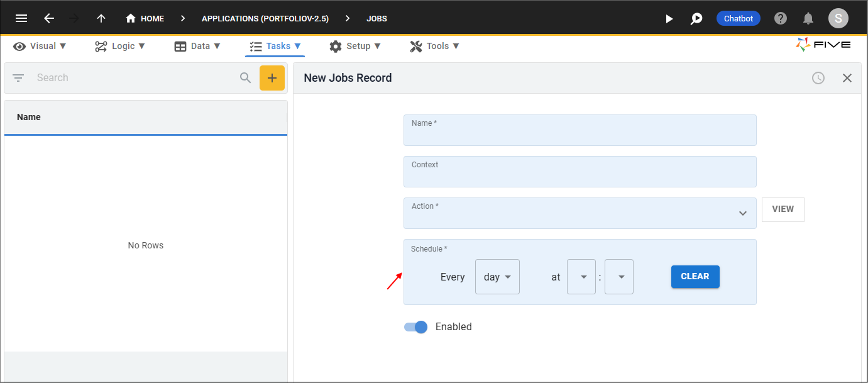The height and width of the screenshot is (383, 868).
Task: Run the application with play icon
Action: pos(669,19)
